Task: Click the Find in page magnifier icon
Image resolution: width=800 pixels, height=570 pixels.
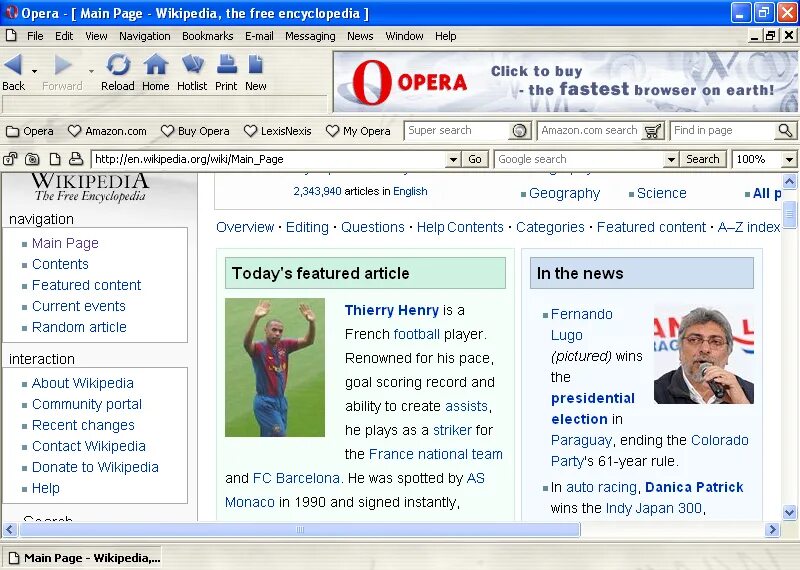Action: tap(785, 131)
